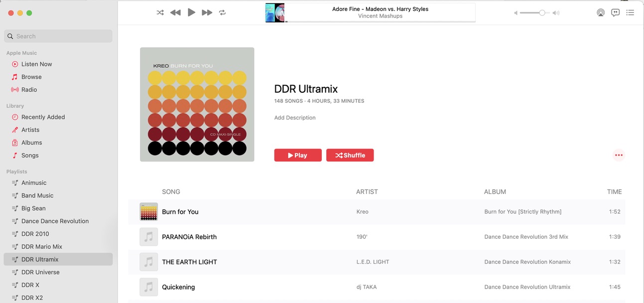
Task: Sort by SONG column header
Action: (x=171, y=191)
